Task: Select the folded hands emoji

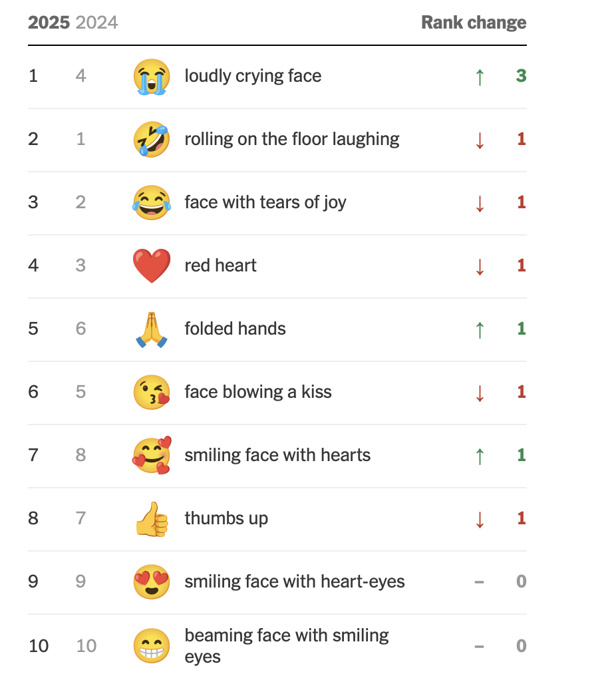Action: (x=152, y=329)
